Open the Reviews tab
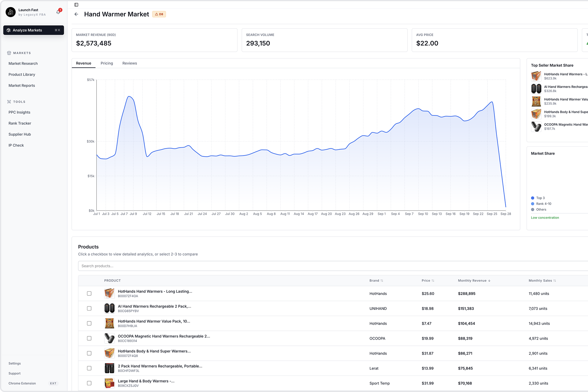Image resolution: width=588 pixels, height=392 pixels. 130,63
